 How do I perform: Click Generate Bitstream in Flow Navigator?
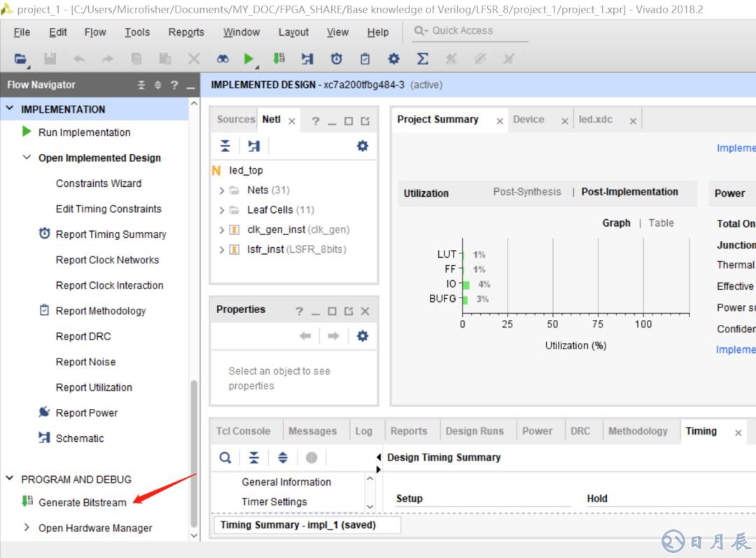click(x=82, y=502)
